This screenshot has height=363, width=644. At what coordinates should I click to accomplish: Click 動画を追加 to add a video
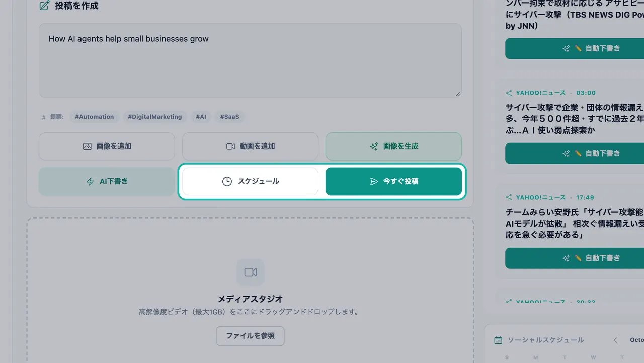click(250, 147)
